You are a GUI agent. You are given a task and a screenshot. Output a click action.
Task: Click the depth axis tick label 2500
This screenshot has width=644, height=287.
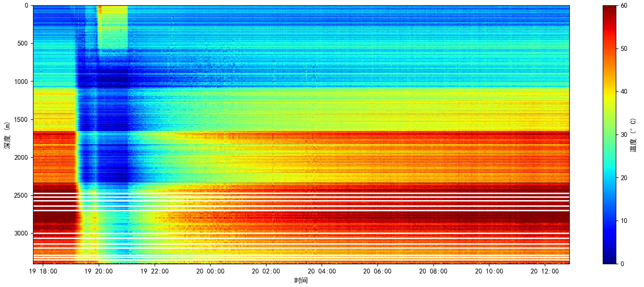21,195
